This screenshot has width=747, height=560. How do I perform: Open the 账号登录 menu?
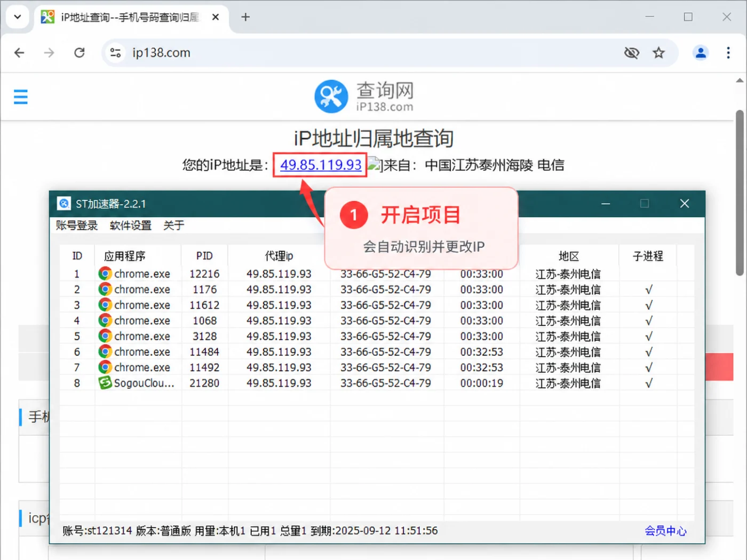pyautogui.click(x=77, y=226)
